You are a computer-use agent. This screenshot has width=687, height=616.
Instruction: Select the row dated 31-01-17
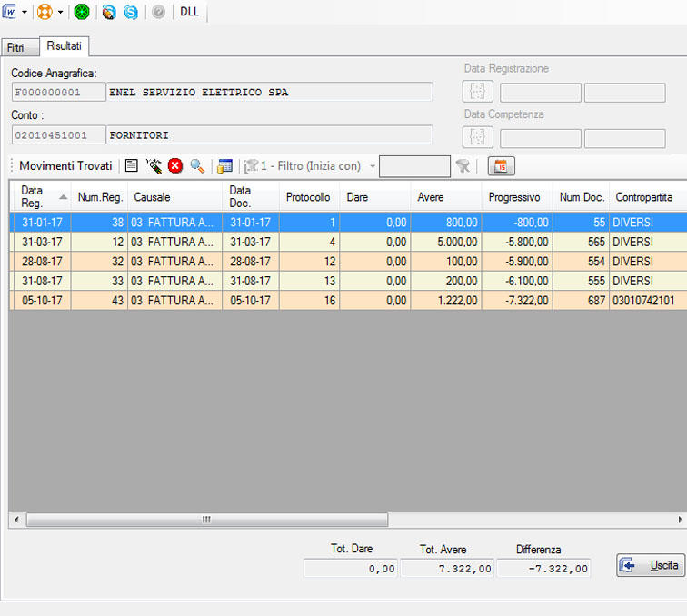click(x=348, y=222)
